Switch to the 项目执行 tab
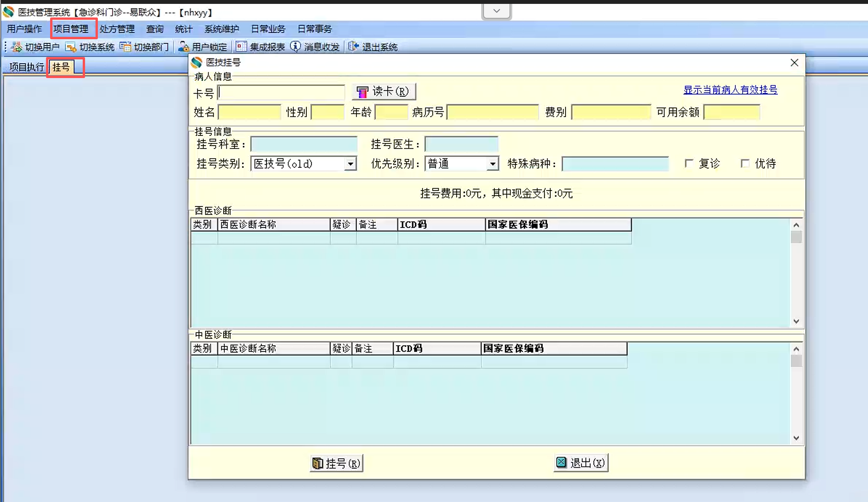The width and height of the screenshot is (868, 502). coord(26,67)
